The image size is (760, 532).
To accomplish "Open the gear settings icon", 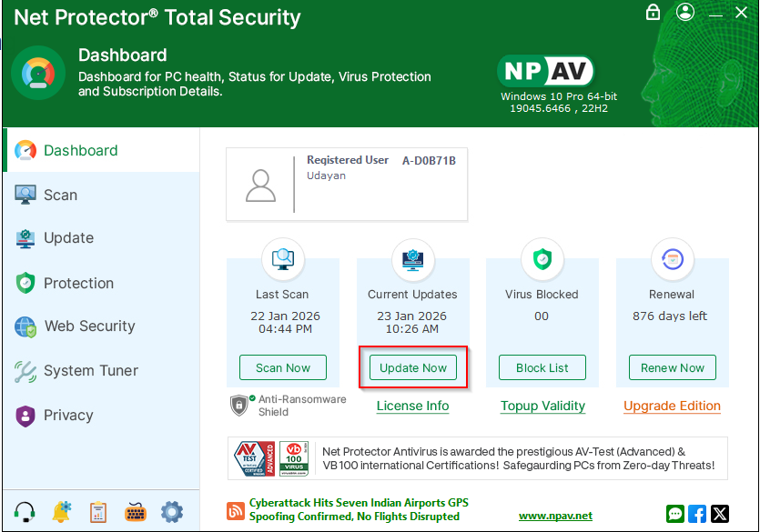I will (171, 511).
